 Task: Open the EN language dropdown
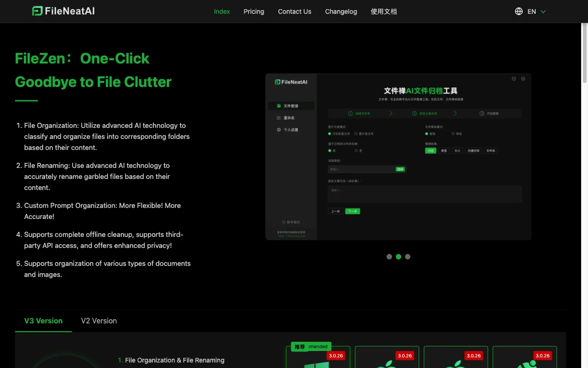(537, 11)
